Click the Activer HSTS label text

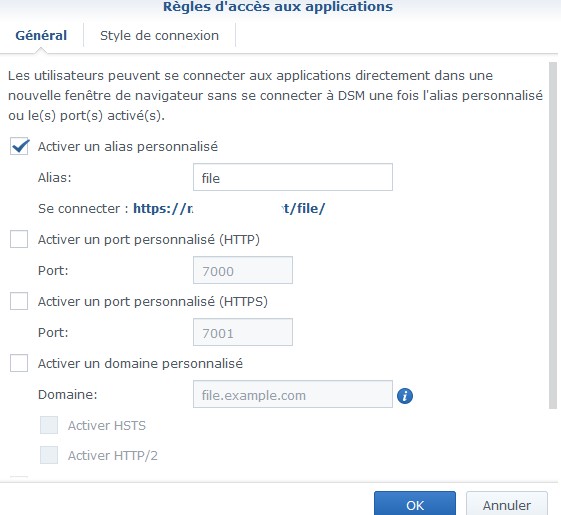[107, 426]
